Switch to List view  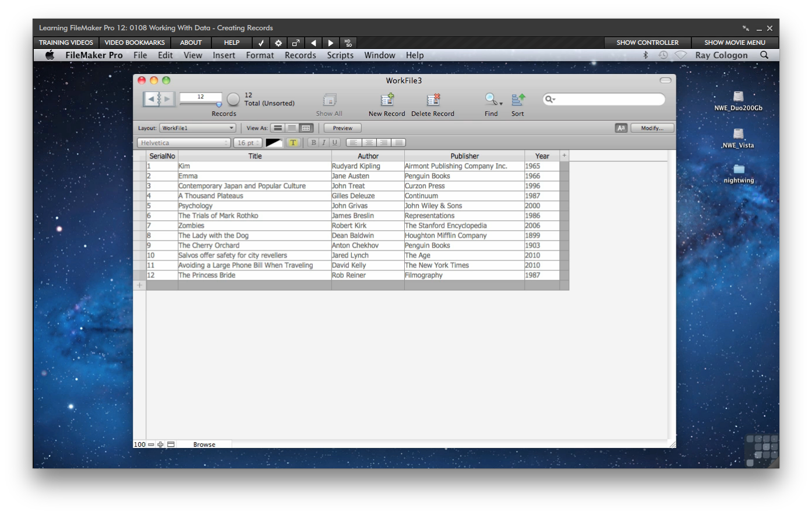pos(292,128)
